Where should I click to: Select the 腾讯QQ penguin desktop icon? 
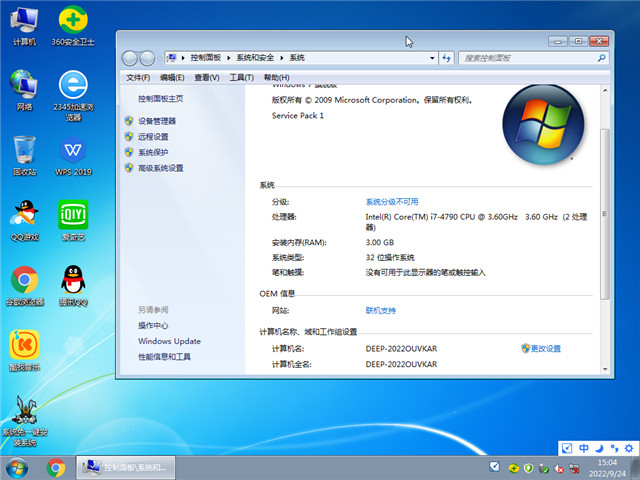(73, 286)
